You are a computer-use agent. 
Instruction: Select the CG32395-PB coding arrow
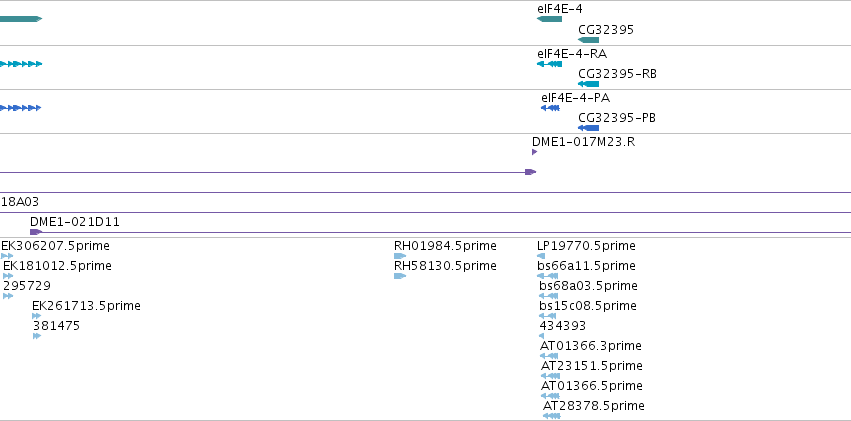click(588, 128)
